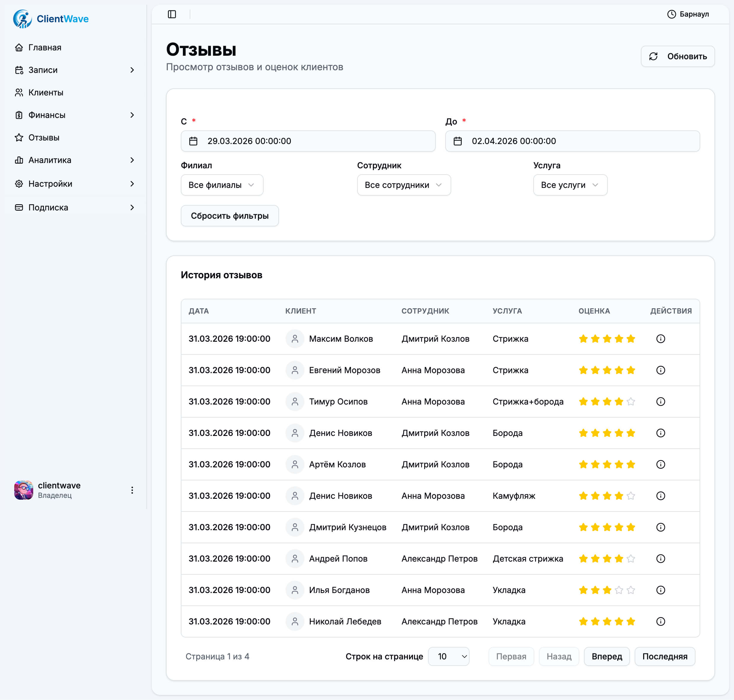Open the Все сотрудники dropdown
This screenshot has width=734, height=700.
[403, 185]
